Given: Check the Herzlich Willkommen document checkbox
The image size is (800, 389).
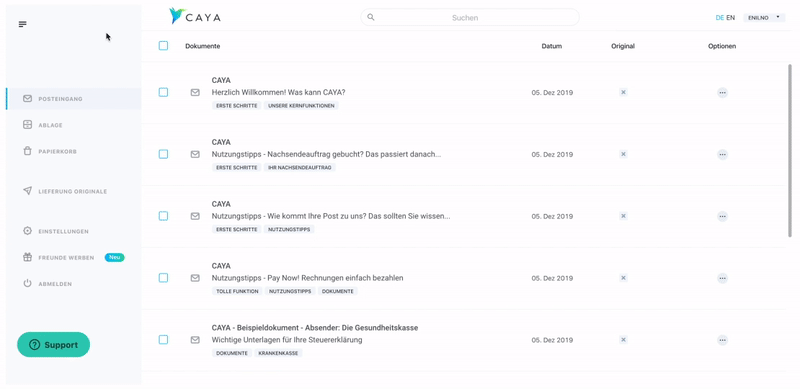Looking at the screenshot, I should click(x=163, y=92).
